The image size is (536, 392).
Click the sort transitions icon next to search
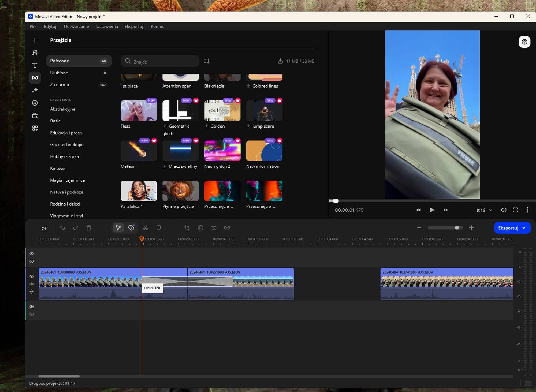tap(207, 61)
